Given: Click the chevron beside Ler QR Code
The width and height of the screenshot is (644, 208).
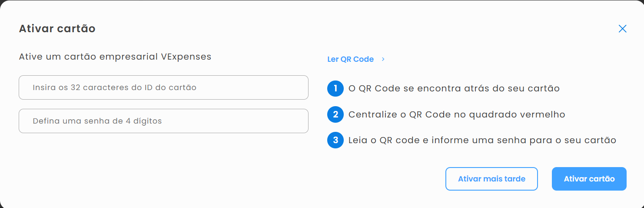Looking at the screenshot, I should [383, 59].
